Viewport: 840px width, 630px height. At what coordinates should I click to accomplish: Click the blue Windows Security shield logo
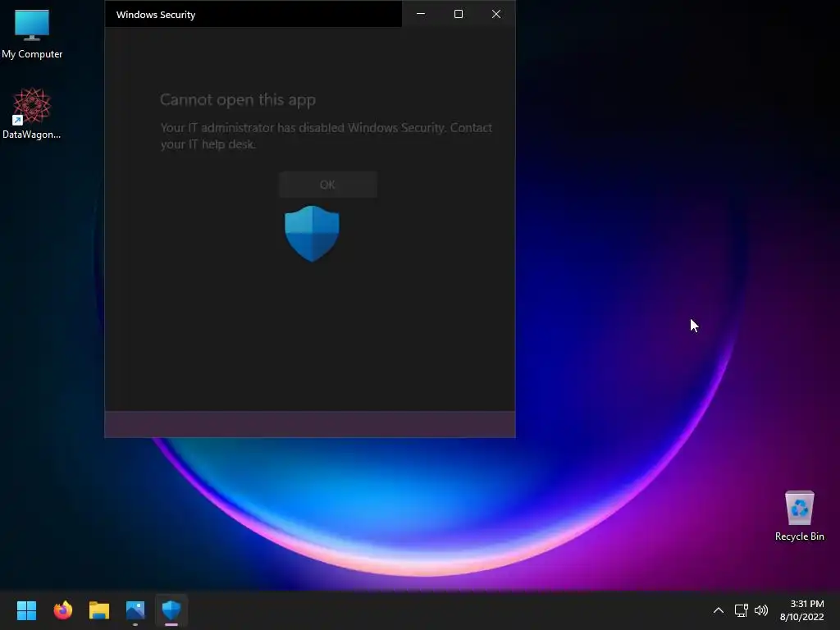point(312,234)
